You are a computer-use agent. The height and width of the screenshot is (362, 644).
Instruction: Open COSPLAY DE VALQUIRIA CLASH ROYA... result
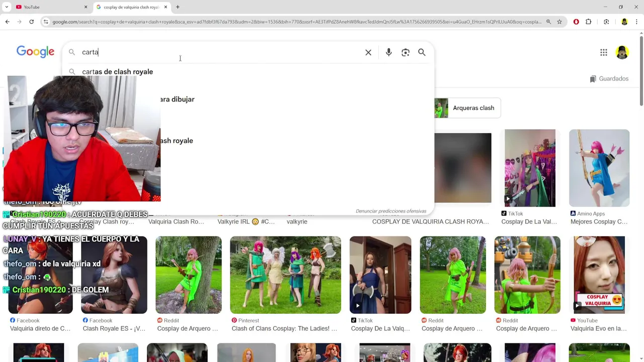(431, 222)
